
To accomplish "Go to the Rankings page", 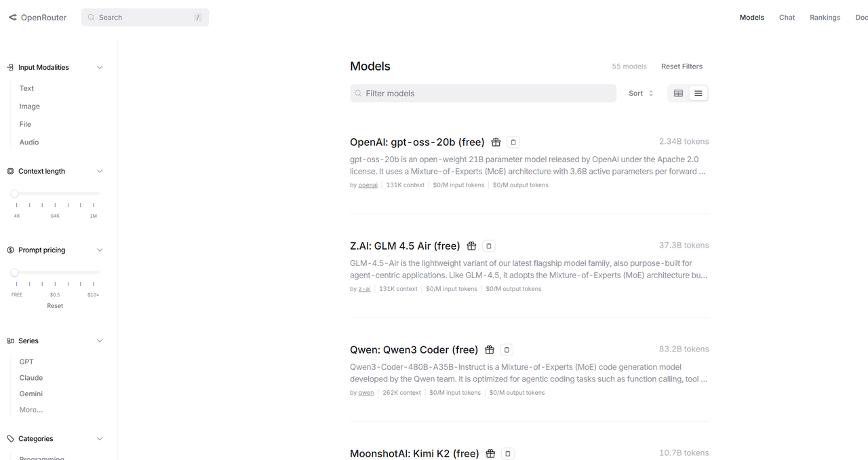I will [825, 18].
